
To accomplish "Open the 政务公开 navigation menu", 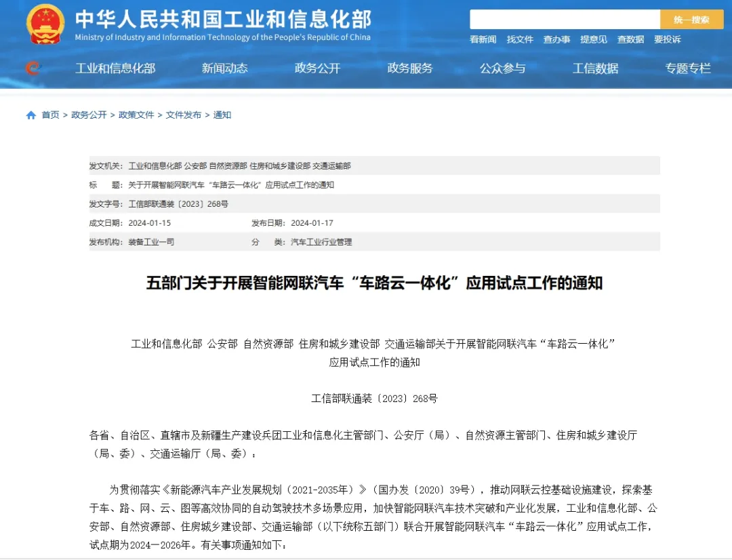I will click(x=317, y=68).
